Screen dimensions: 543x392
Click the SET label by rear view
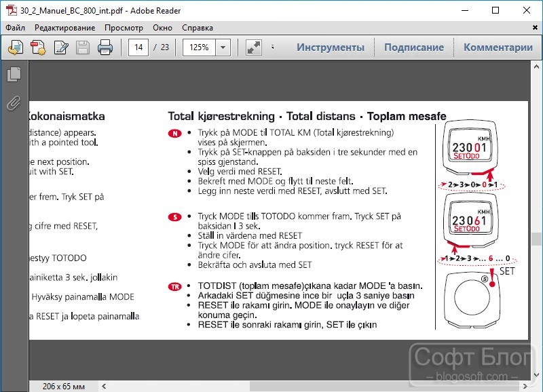507,271
